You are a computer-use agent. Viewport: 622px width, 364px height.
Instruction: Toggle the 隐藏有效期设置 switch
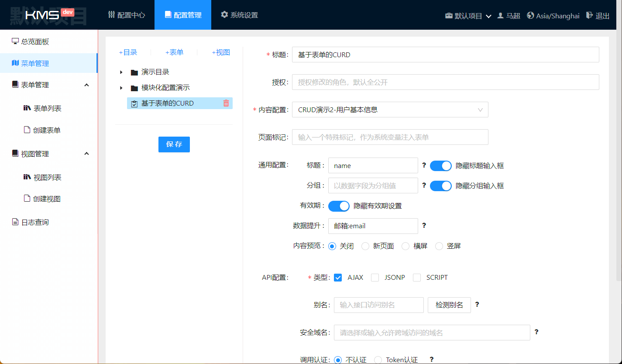point(339,206)
